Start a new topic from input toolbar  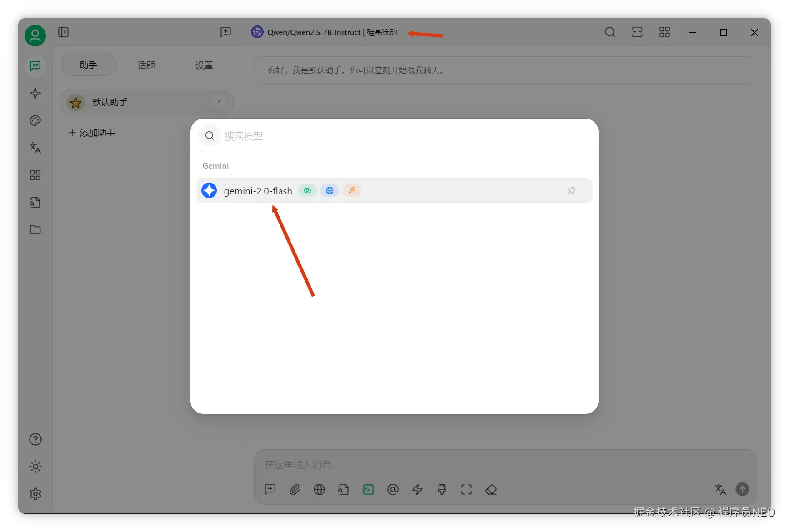pos(270,489)
